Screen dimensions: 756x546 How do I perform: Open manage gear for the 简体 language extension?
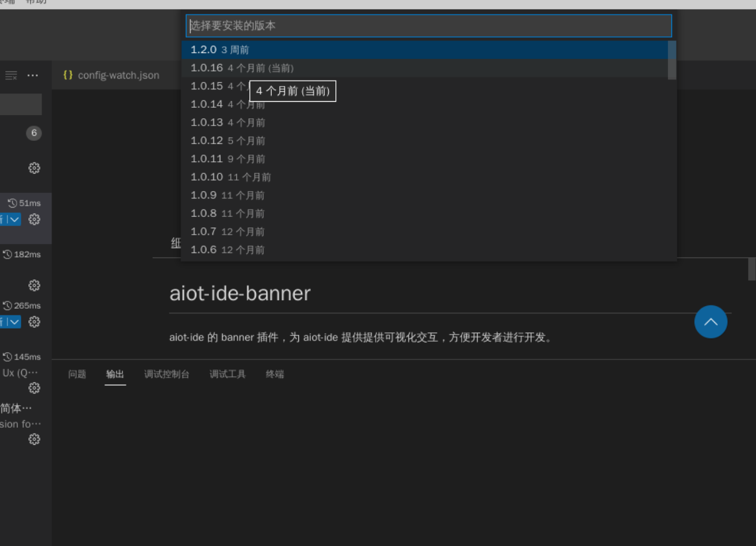[x=34, y=440]
